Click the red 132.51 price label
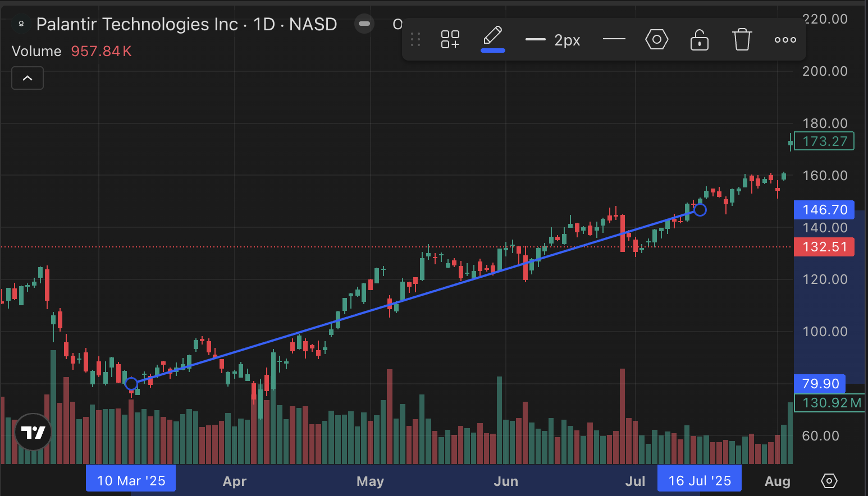868x496 pixels. [x=824, y=247]
